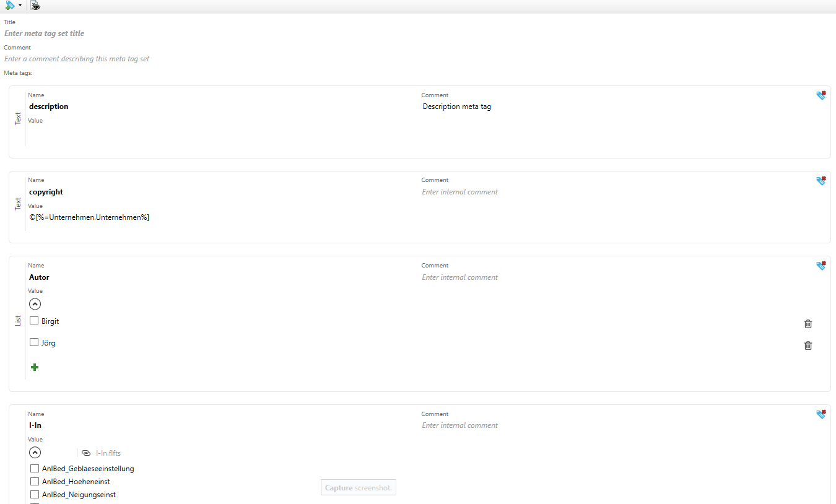The height and width of the screenshot is (504, 836).
Task: Check the Jörg checkbox
Action: [x=34, y=342]
